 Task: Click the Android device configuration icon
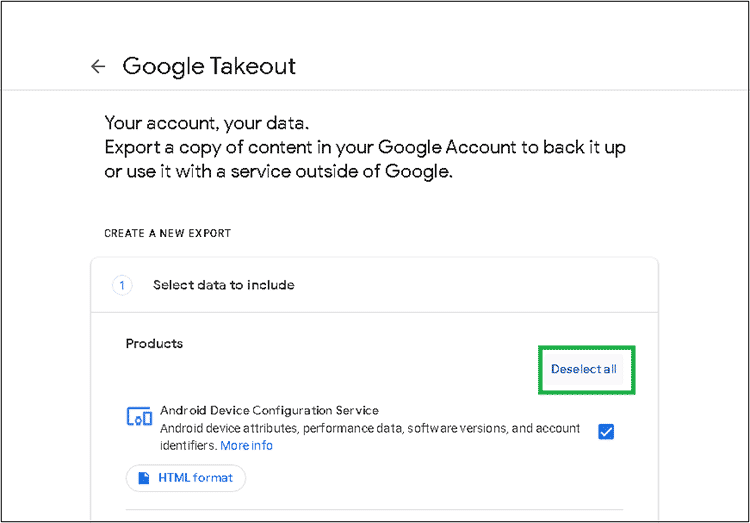[139, 416]
